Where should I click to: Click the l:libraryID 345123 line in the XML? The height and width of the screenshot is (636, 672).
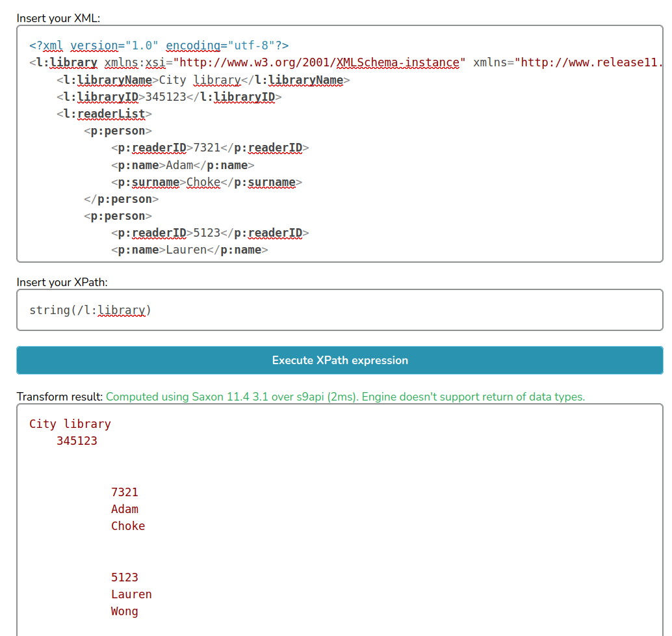tap(168, 97)
